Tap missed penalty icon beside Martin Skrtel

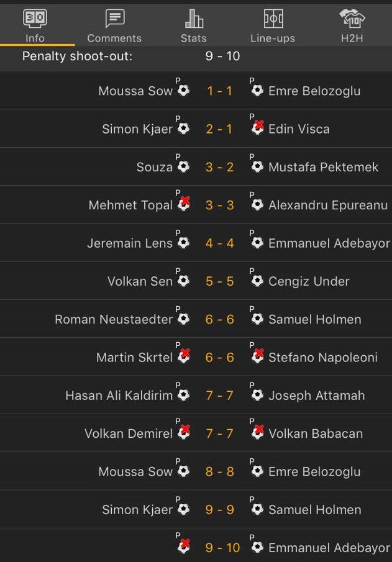click(x=183, y=356)
